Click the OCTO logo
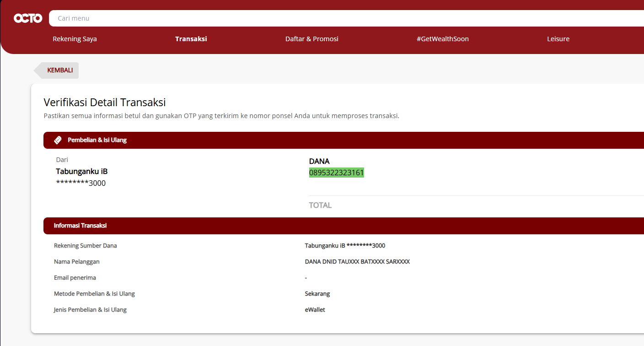 click(x=28, y=18)
